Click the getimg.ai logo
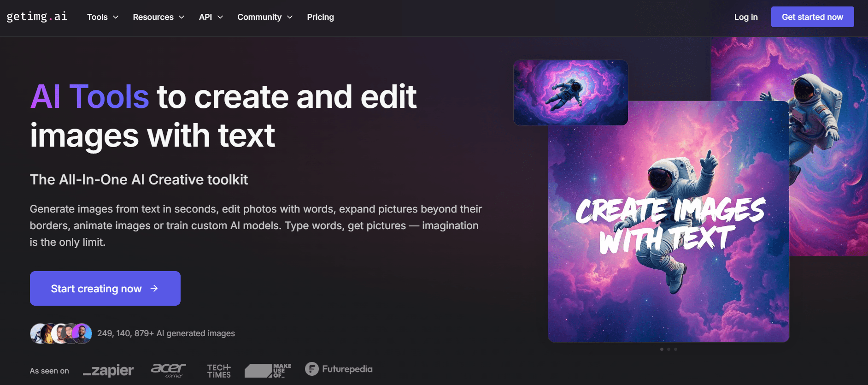The image size is (868, 385). (37, 17)
